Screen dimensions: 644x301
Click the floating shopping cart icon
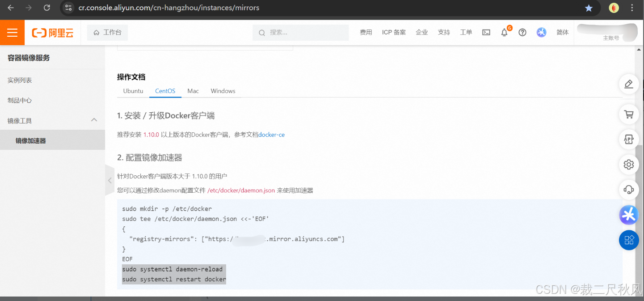tap(629, 114)
